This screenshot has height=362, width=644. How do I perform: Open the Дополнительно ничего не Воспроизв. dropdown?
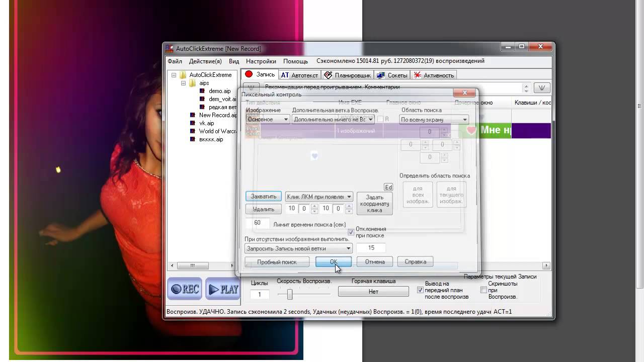point(334,119)
